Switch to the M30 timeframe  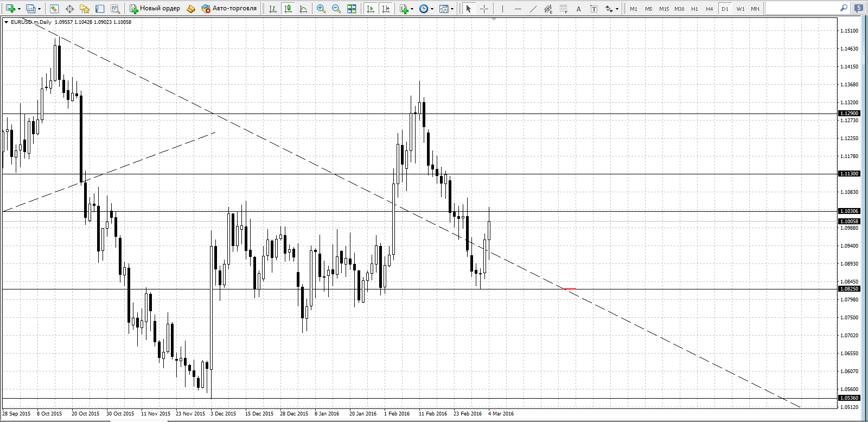click(679, 9)
